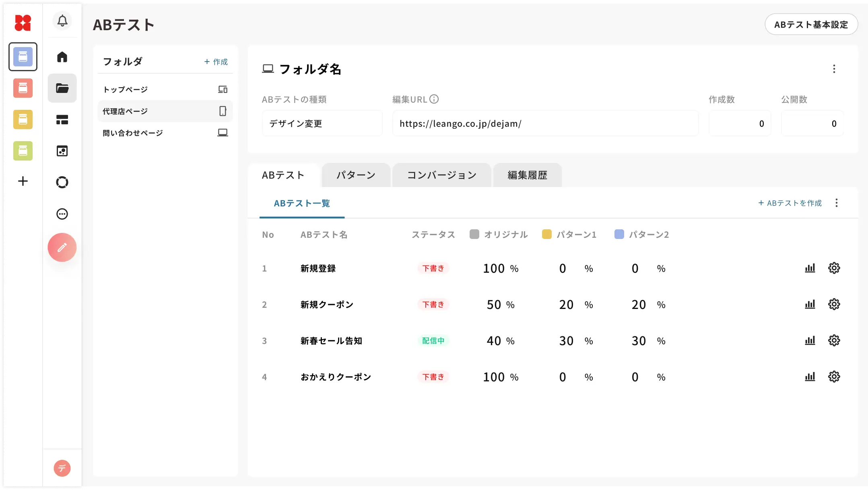
Task: Click the notification bell icon
Action: [62, 21]
